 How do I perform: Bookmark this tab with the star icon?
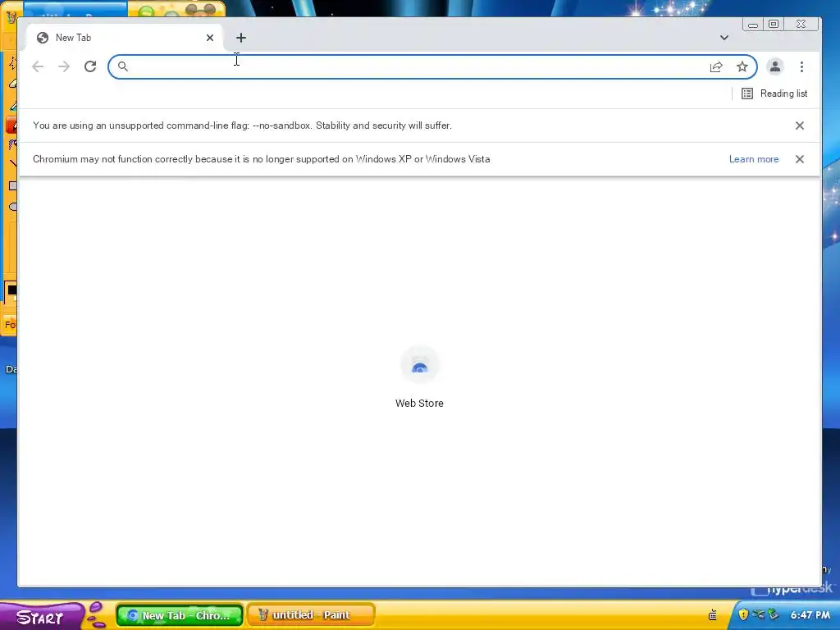click(x=742, y=66)
